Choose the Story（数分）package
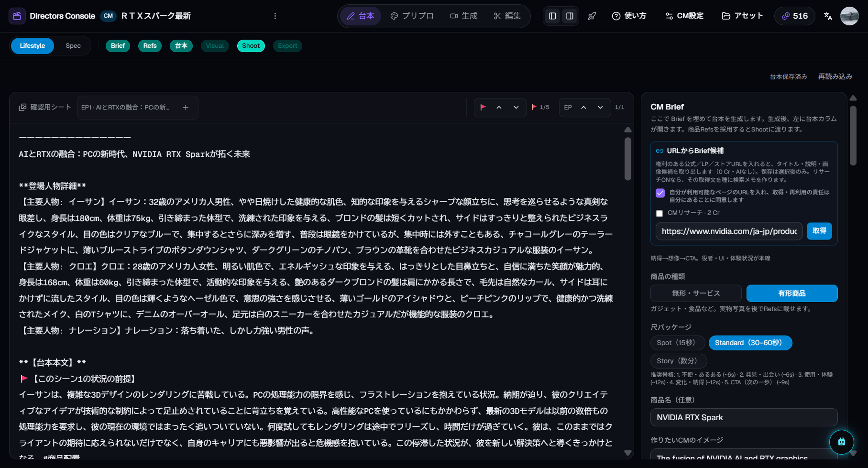The width and height of the screenshot is (868, 468). [x=678, y=361]
